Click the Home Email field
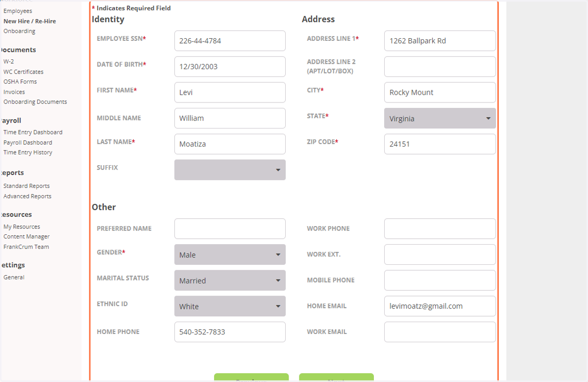This screenshot has height=382, width=588. 440,306
